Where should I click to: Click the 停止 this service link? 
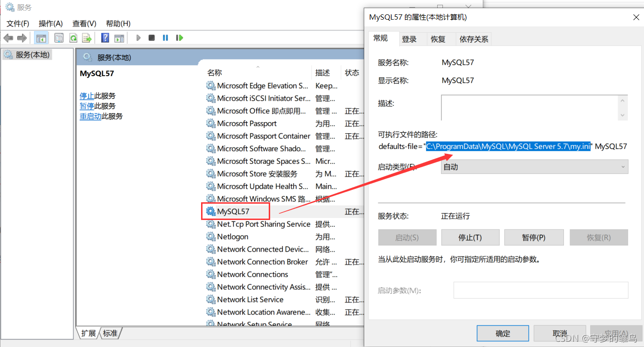coord(87,96)
